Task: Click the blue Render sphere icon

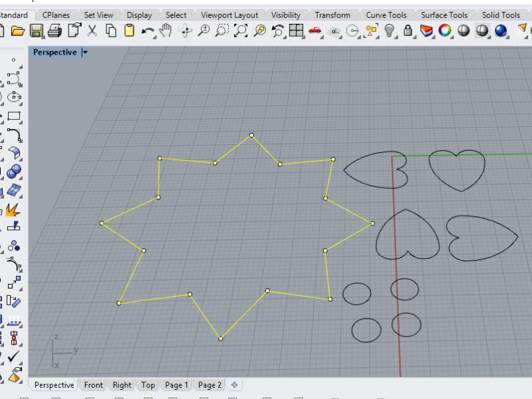Action: point(501,31)
